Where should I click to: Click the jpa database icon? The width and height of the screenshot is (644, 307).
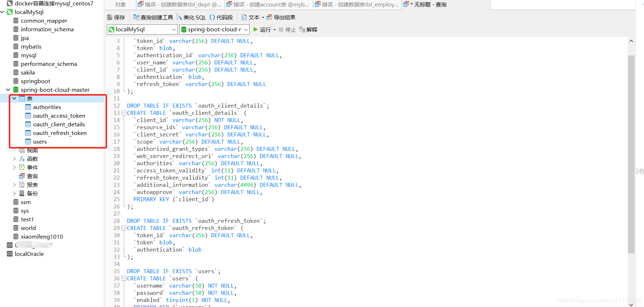tap(16, 38)
